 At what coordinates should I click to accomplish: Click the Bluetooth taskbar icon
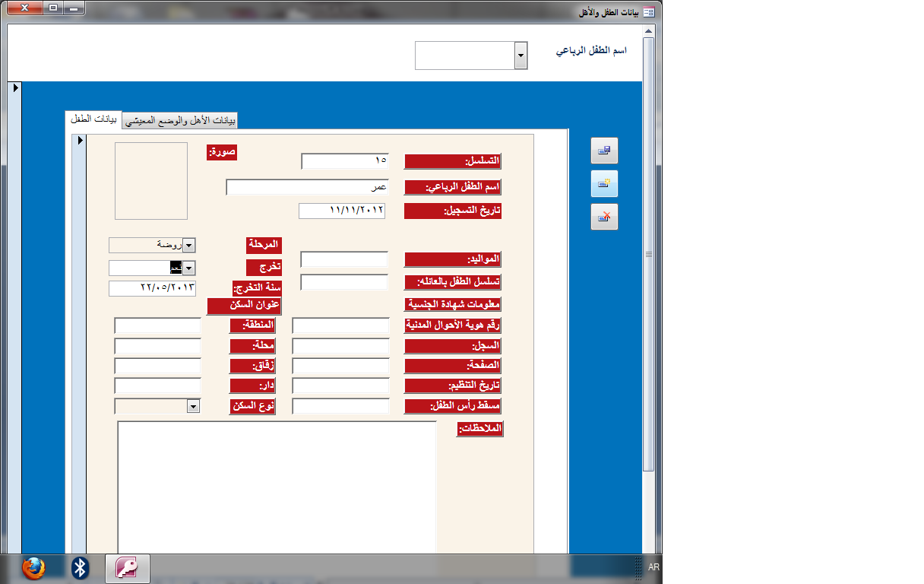click(x=80, y=568)
